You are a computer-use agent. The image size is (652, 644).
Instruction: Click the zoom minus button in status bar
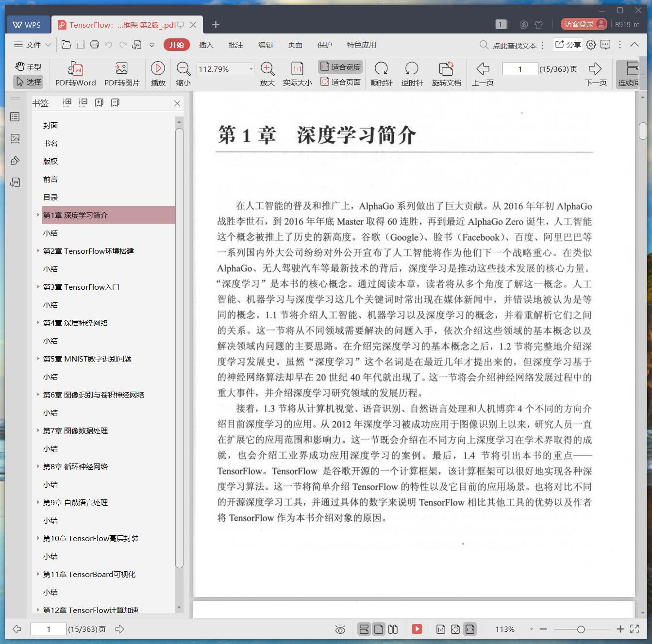click(543, 629)
